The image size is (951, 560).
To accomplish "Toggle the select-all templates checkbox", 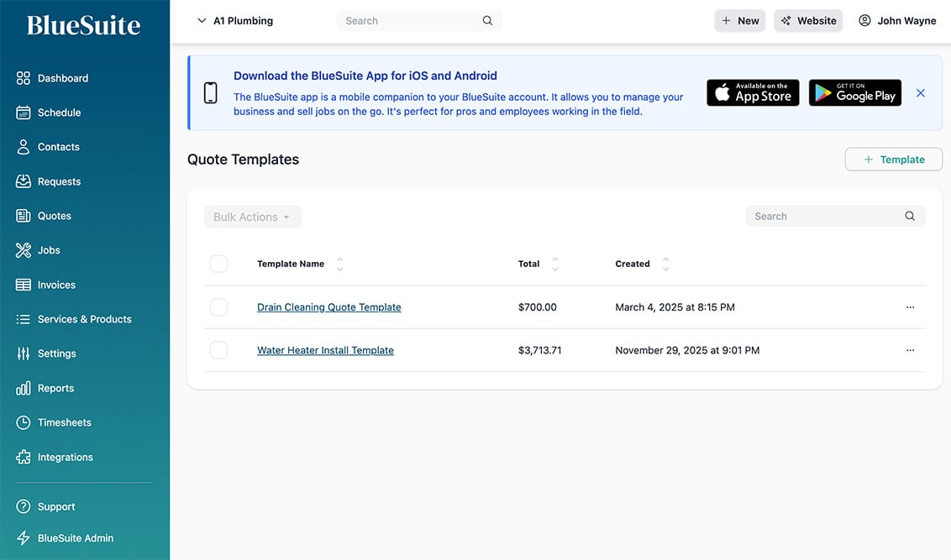I will [x=218, y=264].
